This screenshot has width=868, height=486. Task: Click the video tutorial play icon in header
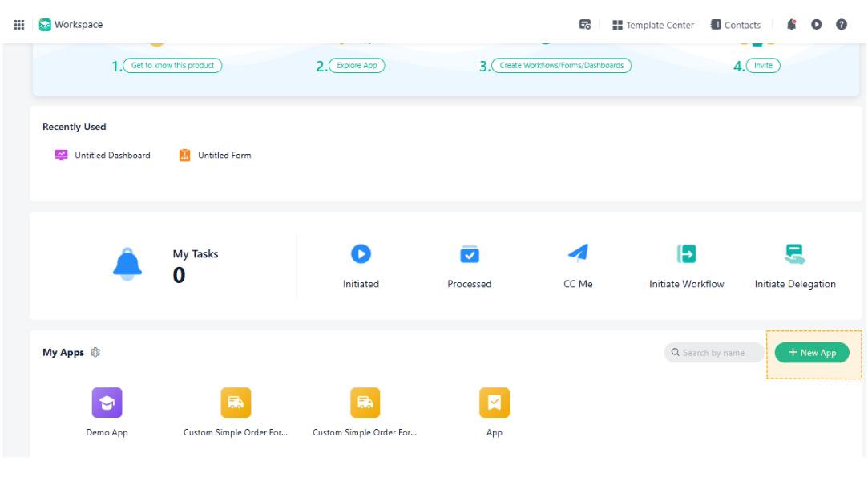tap(816, 24)
